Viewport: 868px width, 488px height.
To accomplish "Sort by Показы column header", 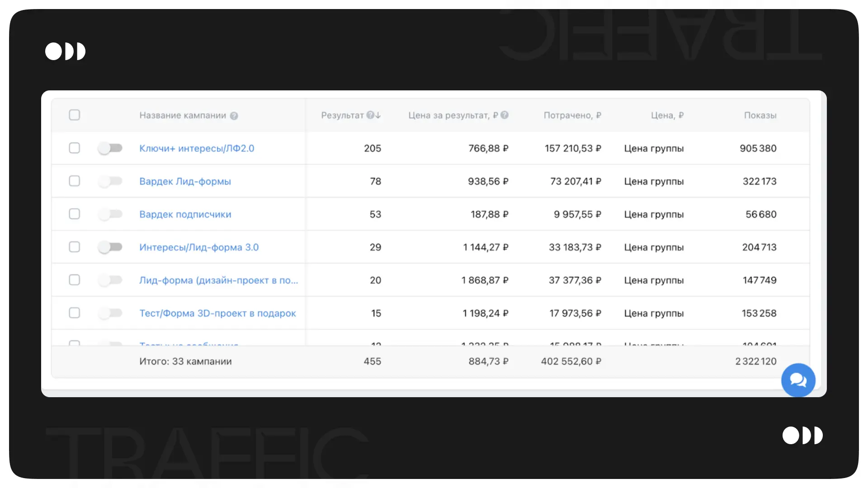I will (760, 115).
